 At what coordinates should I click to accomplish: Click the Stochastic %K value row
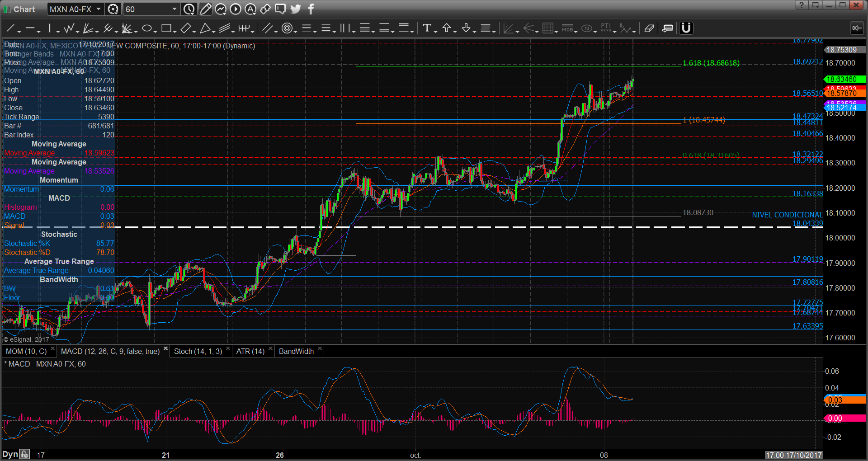coord(59,244)
